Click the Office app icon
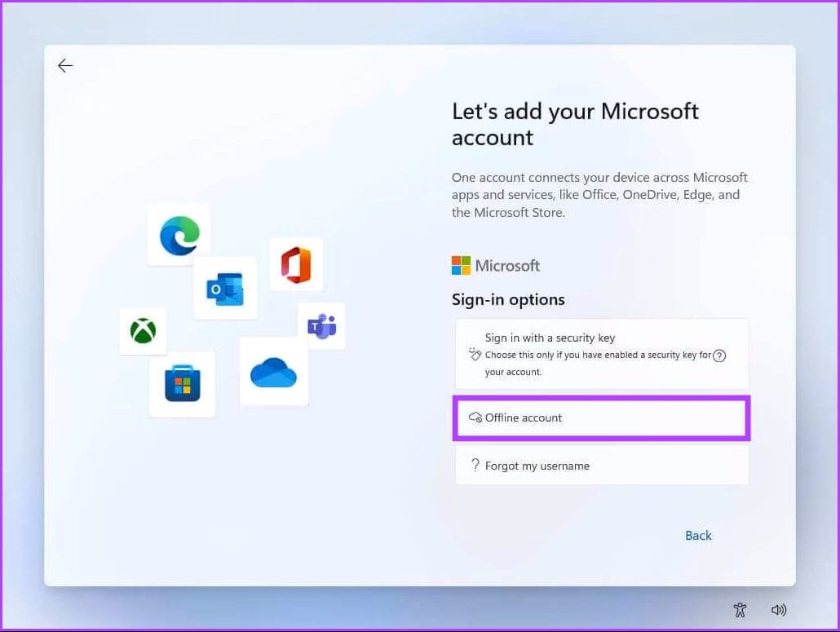840x632 pixels. click(296, 264)
